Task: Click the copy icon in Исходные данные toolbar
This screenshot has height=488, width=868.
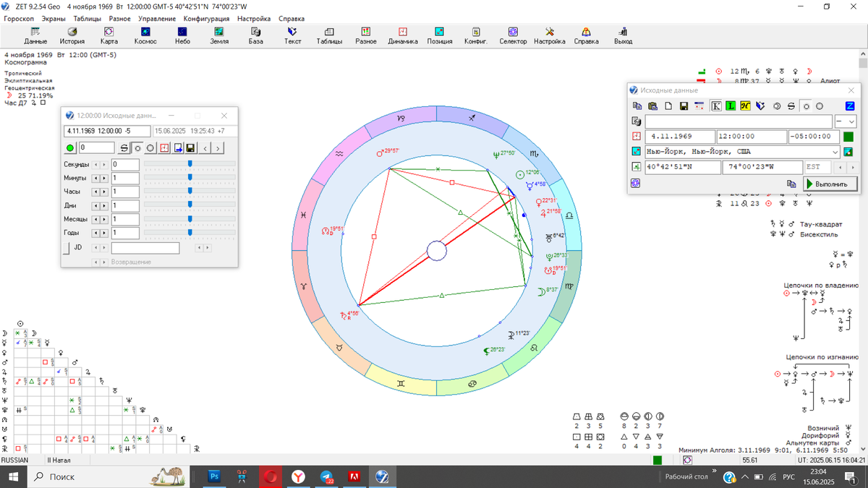Action: [637, 106]
